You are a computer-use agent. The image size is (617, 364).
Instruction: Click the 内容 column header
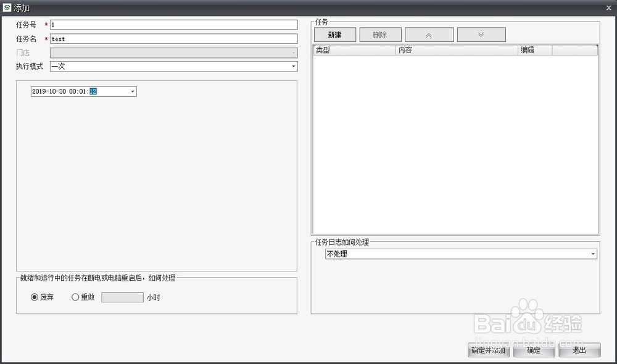point(457,50)
